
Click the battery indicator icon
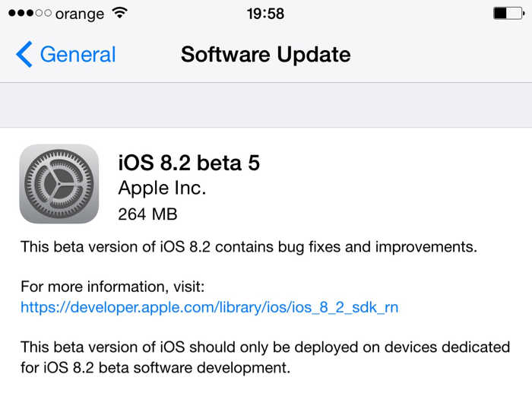point(505,13)
